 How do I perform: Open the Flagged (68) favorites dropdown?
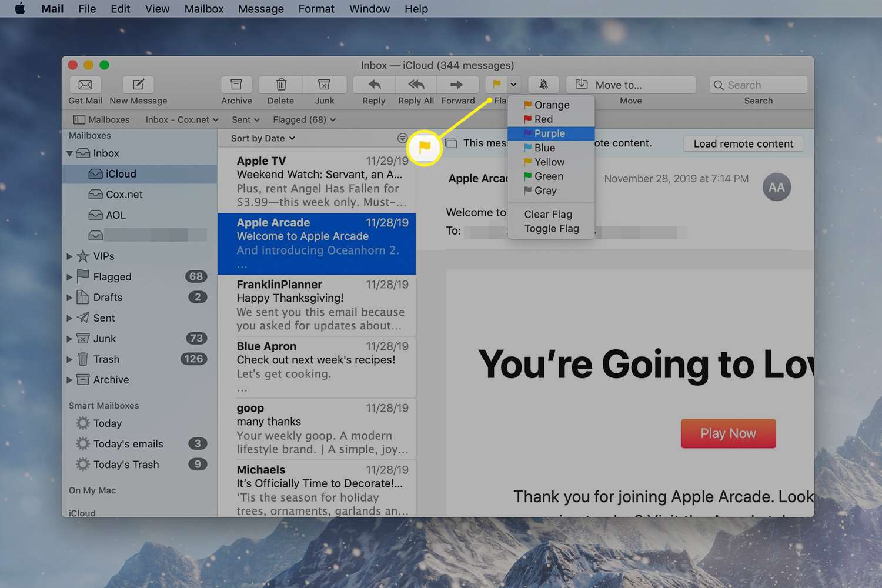pos(305,119)
